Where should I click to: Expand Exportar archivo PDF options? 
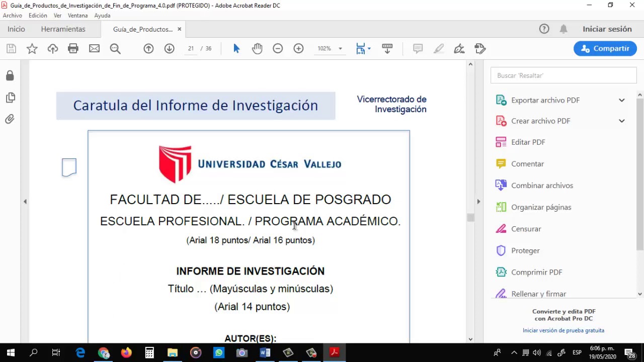coord(621,100)
